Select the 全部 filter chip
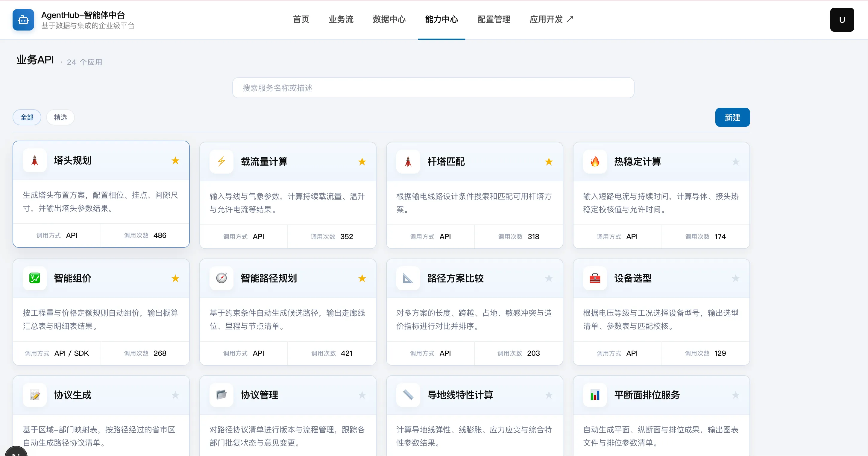 [x=27, y=117]
